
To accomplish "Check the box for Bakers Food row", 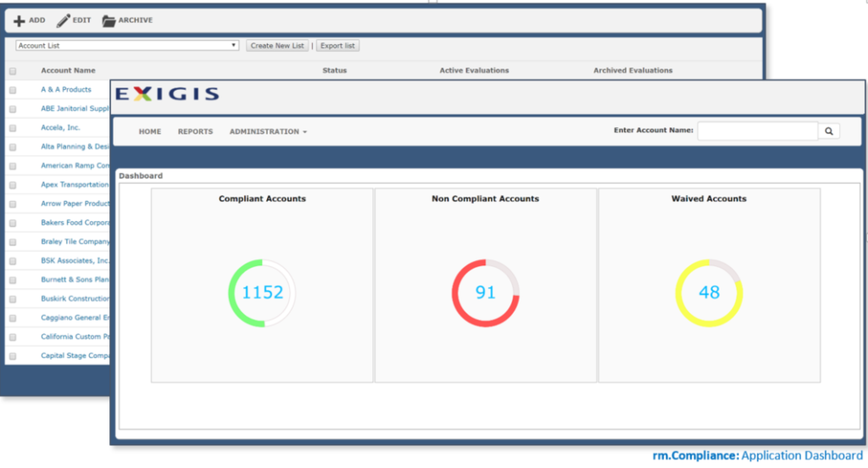I will [13, 223].
